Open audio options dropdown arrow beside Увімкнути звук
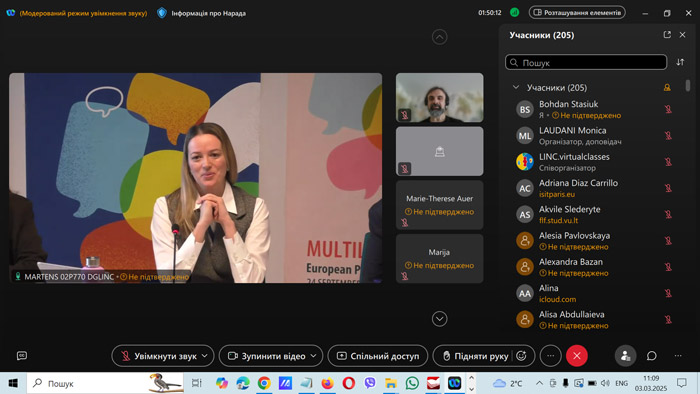 click(204, 356)
